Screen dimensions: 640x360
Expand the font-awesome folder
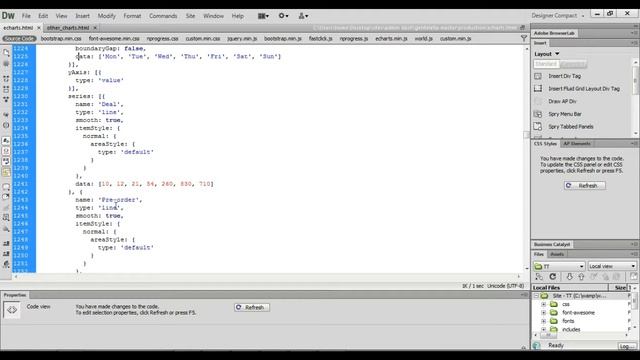coord(544,313)
